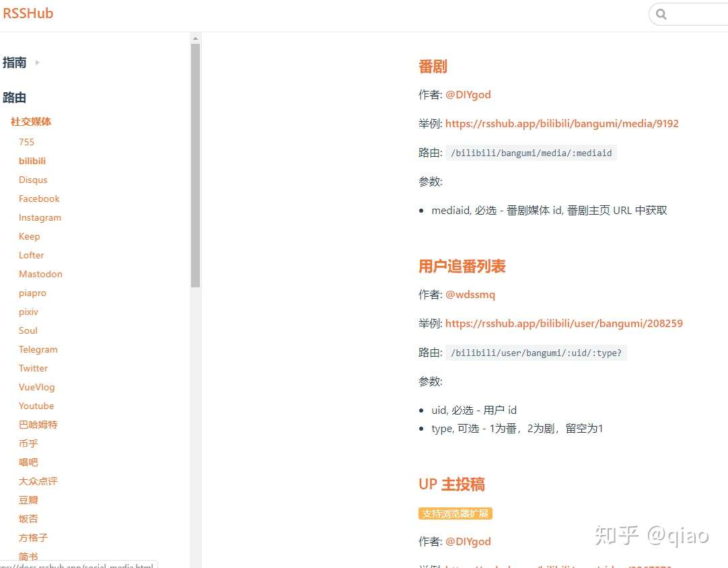Click the sidebar scrollbar up arrow
This screenshot has height=568, width=728.
click(196, 38)
